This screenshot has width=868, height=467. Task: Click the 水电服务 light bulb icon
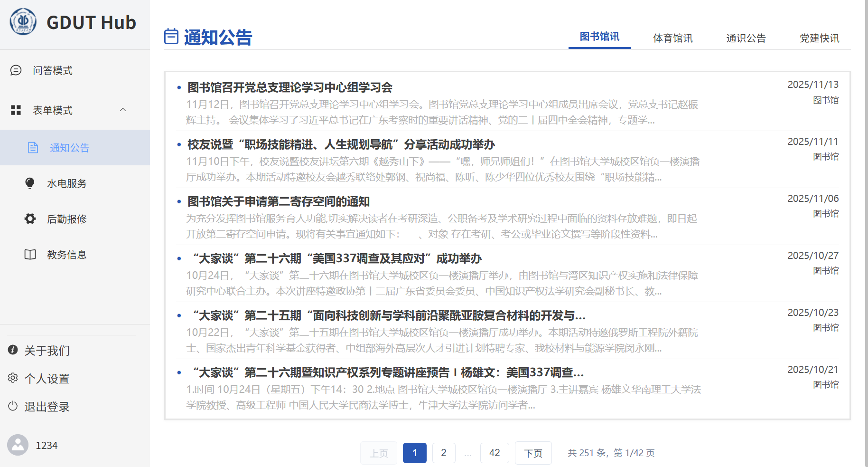(30, 183)
